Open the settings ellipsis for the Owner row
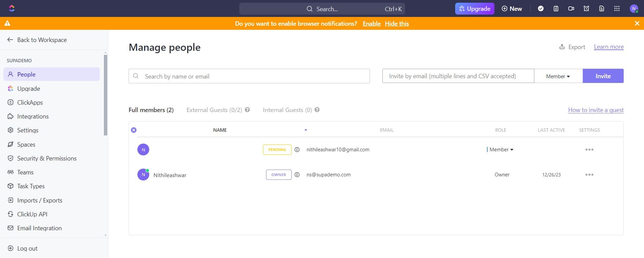644x258 pixels. pyautogui.click(x=589, y=175)
